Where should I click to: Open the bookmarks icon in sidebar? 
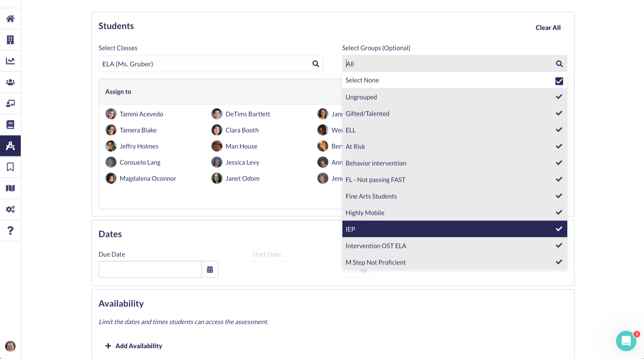[10, 167]
